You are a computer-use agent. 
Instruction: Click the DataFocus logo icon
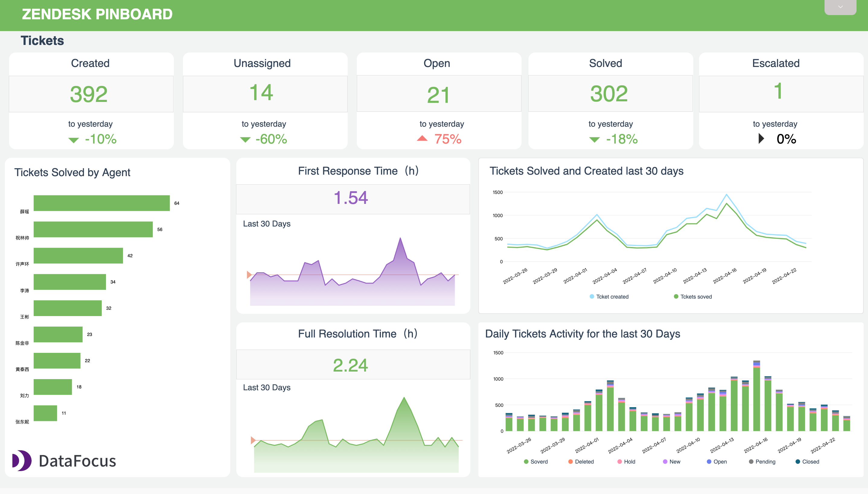click(x=22, y=461)
